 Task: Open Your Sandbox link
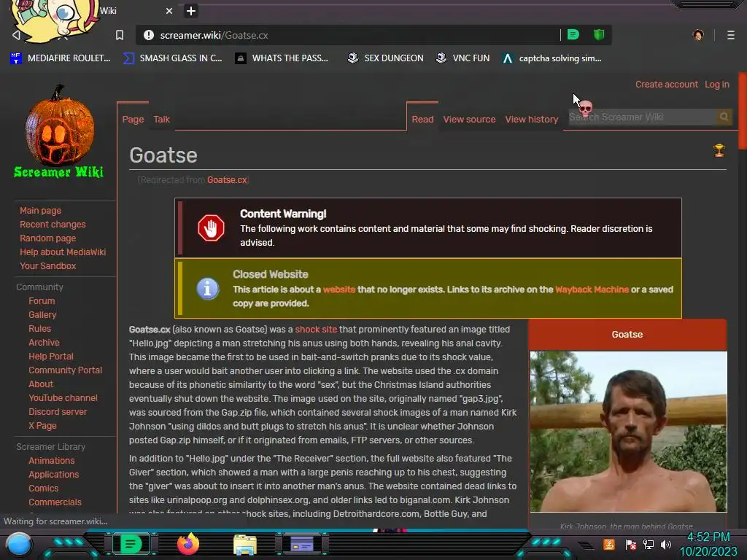(47, 265)
